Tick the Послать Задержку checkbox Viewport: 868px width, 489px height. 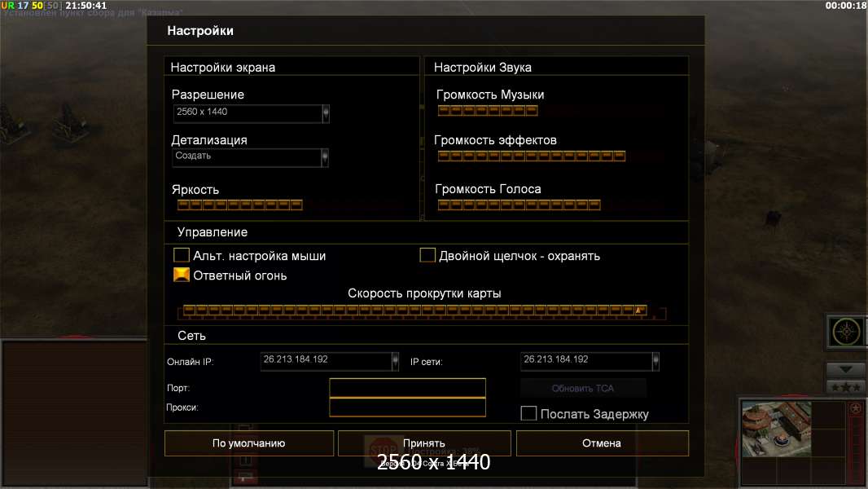(528, 413)
